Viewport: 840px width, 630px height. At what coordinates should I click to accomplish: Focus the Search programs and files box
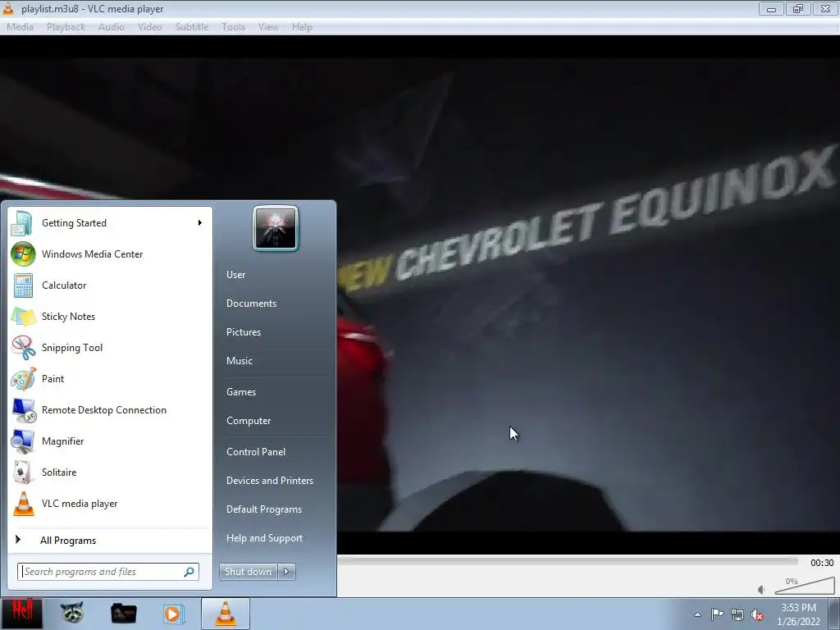[x=108, y=572]
